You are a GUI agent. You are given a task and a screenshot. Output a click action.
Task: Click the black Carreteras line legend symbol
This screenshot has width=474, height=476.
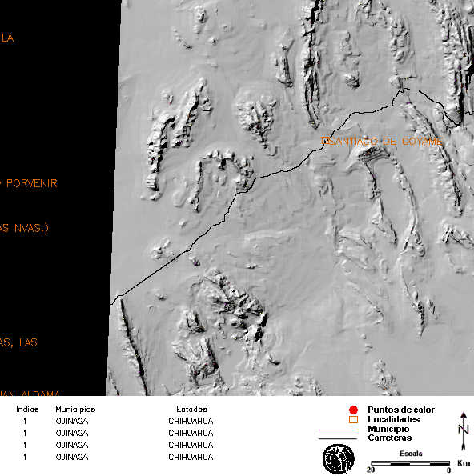pos(338,438)
